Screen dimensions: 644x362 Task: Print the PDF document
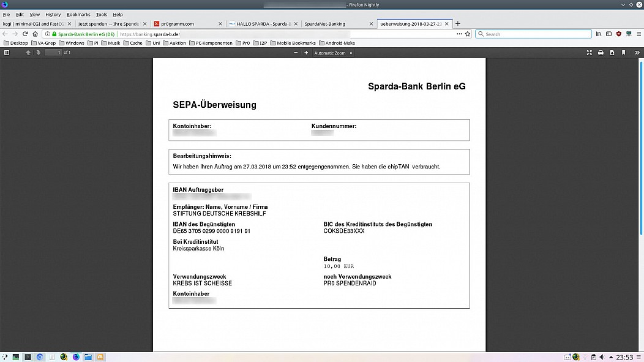tap(601, 53)
